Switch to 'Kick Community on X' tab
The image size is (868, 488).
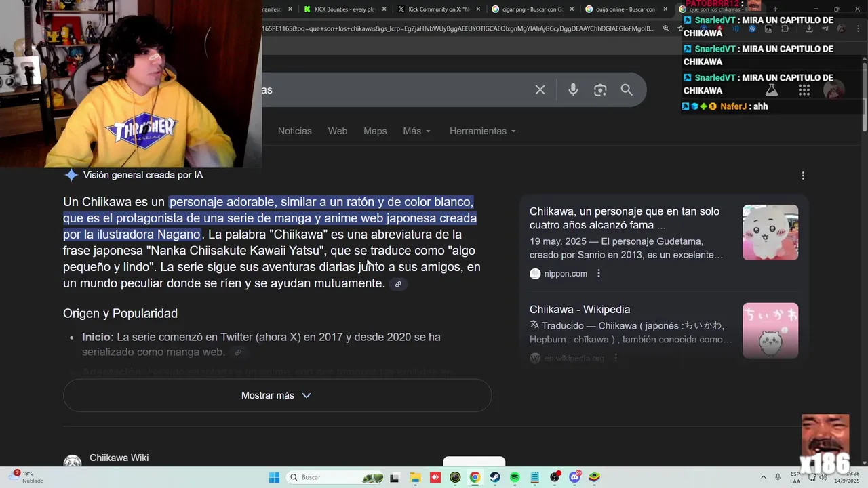[x=438, y=9]
